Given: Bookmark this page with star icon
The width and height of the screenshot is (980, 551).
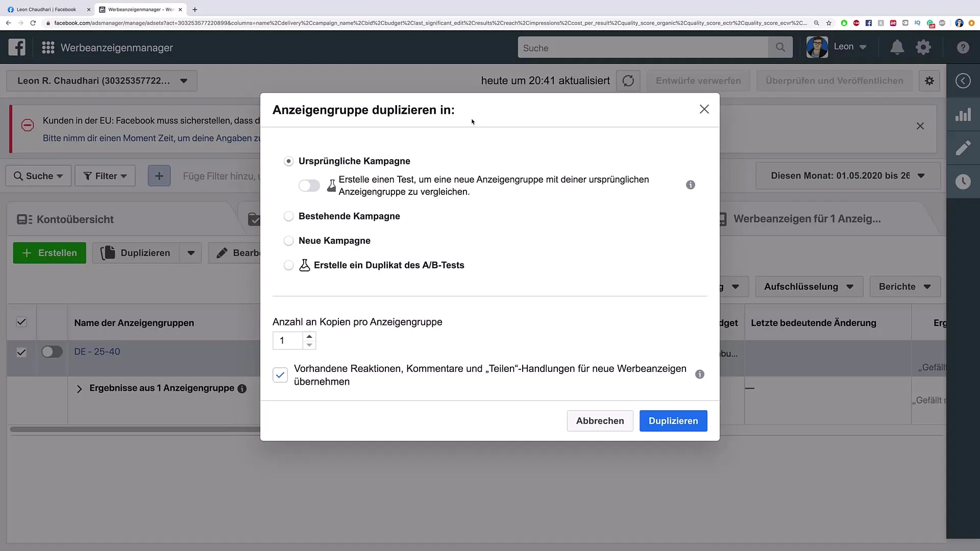Looking at the screenshot, I should point(829,23).
